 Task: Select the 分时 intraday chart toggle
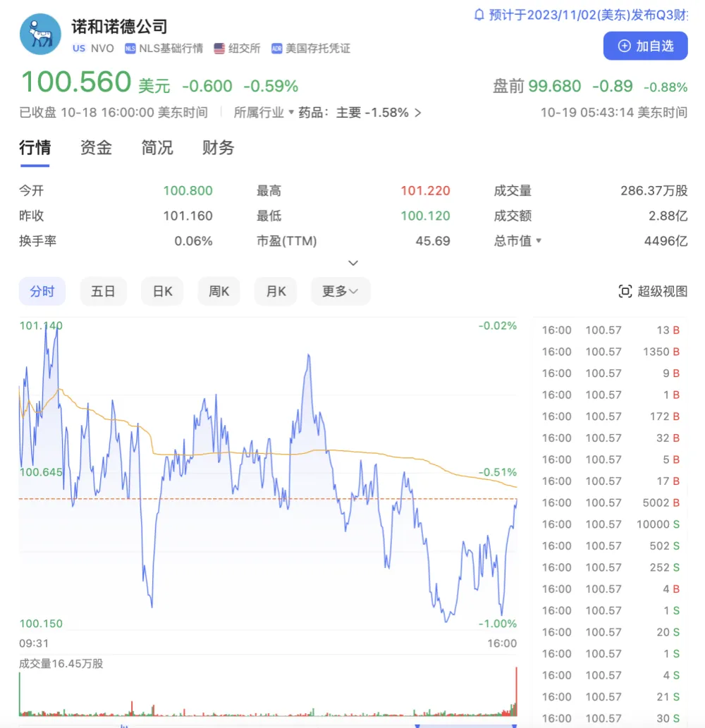click(x=42, y=292)
